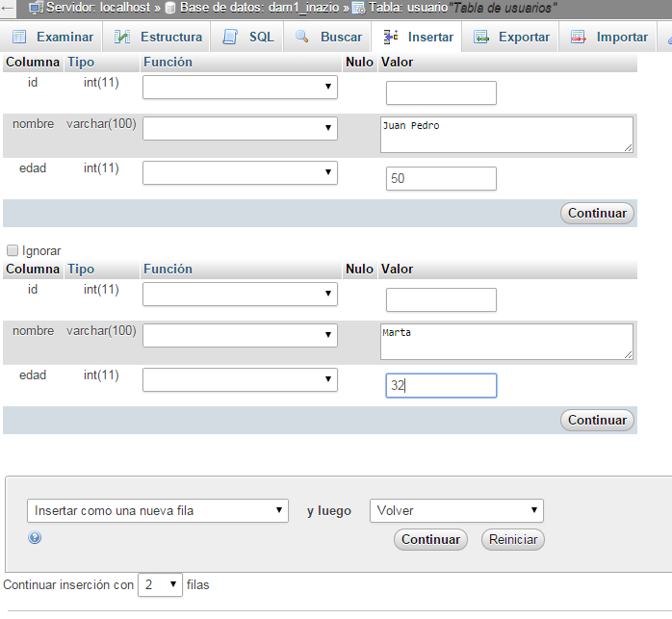This screenshot has height=619, width=672.
Task: Open the 'Volver' action dropdown
Action: point(456,510)
